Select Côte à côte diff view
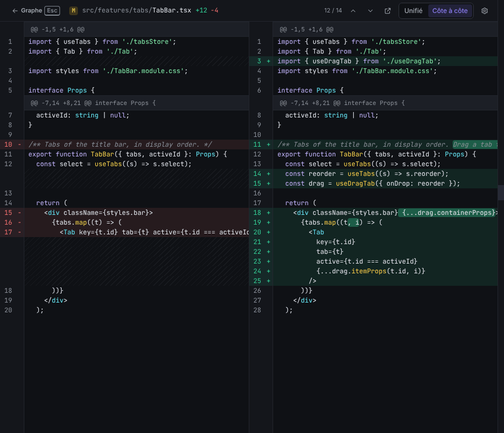Screen dimensions: 504x433 point(450,11)
